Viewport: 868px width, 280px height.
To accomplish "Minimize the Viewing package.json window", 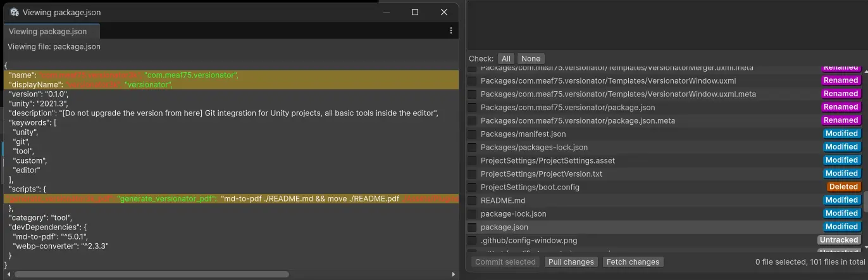I will tap(386, 12).
